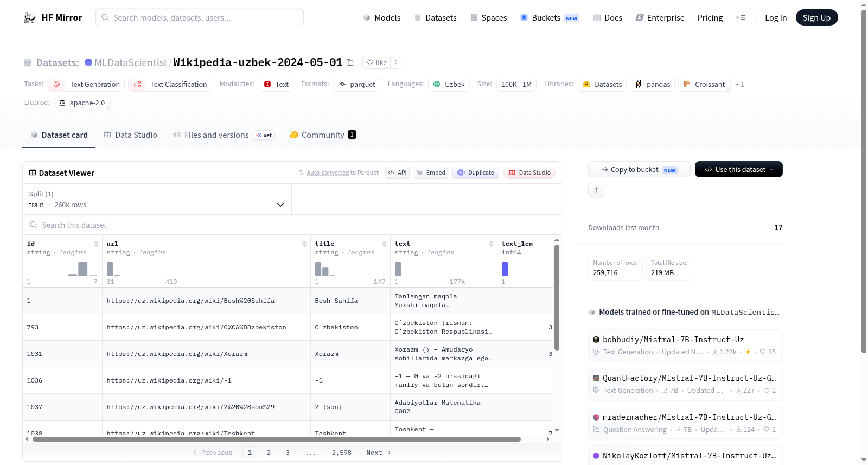Click the xet badge on Files tab
The width and height of the screenshot is (868, 465).
tap(264, 135)
